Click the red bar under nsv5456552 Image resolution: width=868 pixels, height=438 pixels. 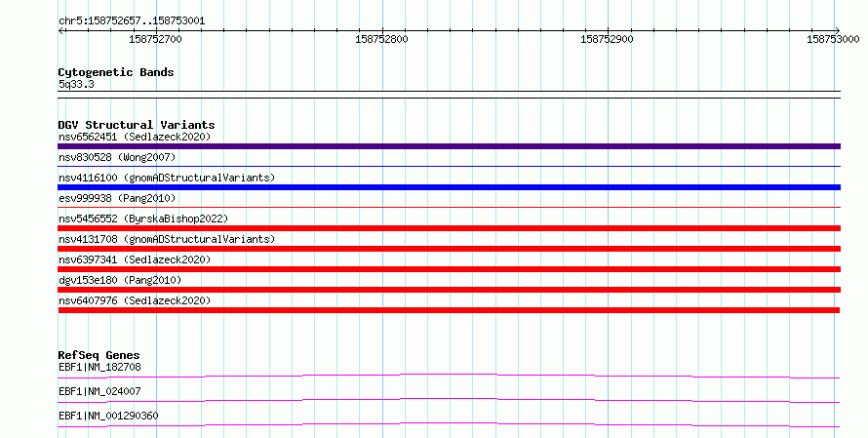[449, 228]
